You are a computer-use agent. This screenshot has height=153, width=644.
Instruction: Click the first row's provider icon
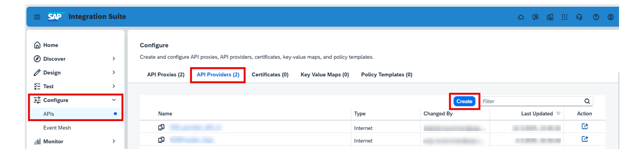point(161,127)
